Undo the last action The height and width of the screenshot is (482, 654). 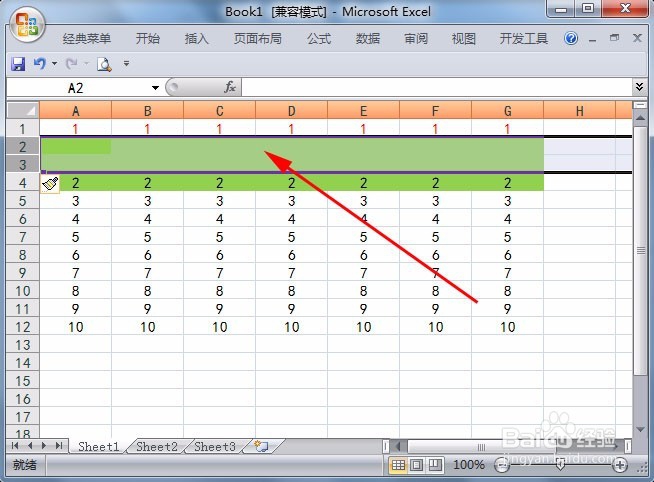(40, 63)
